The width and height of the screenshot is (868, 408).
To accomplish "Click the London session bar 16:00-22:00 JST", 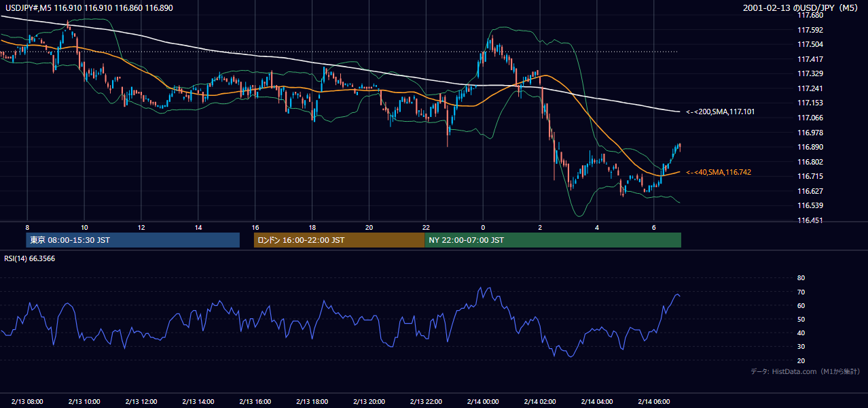I will coord(339,240).
